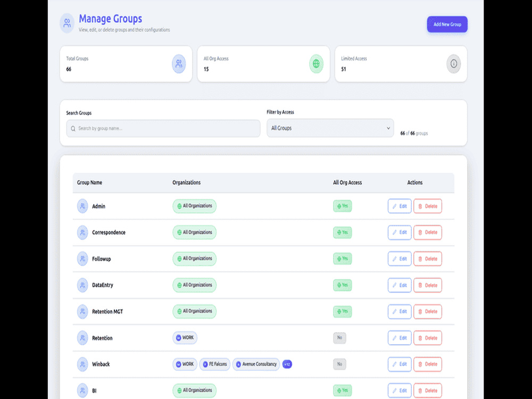Image resolution: width=532 pixels, height=399 pixels.
Task: Click the Organizations column header
Action: 186,182
